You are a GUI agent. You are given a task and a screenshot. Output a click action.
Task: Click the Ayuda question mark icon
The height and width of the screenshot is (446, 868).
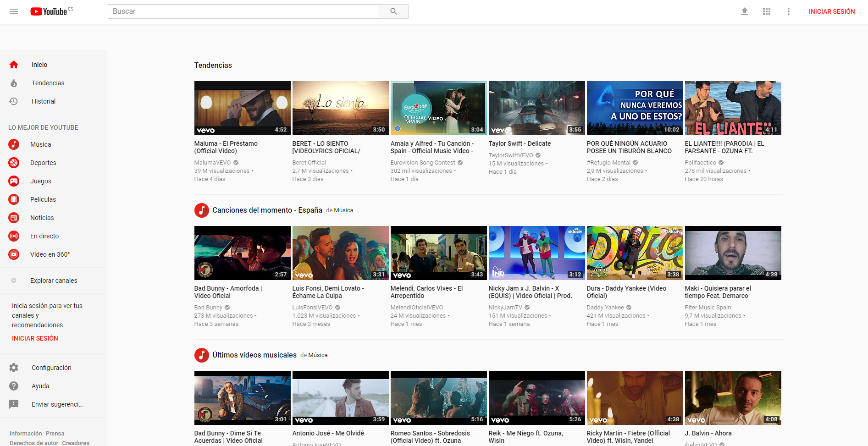click(14, 386)
